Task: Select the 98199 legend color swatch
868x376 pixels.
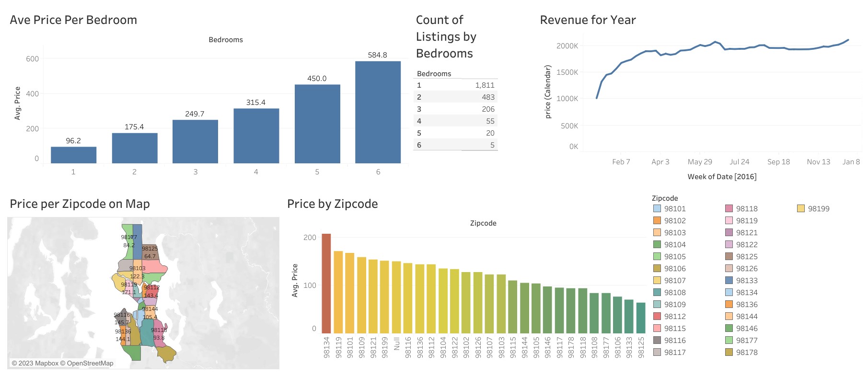Action: pos(801,208)
